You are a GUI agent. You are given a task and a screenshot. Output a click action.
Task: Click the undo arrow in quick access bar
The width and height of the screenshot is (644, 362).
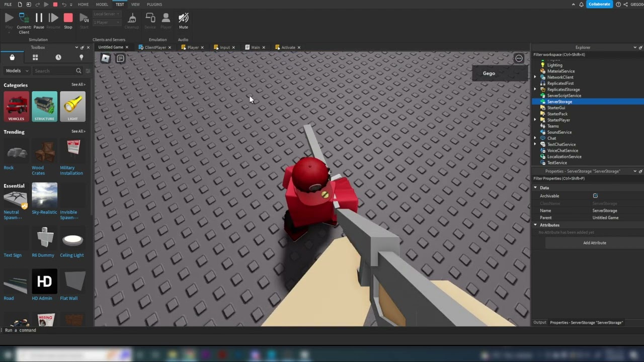[64, 5]
